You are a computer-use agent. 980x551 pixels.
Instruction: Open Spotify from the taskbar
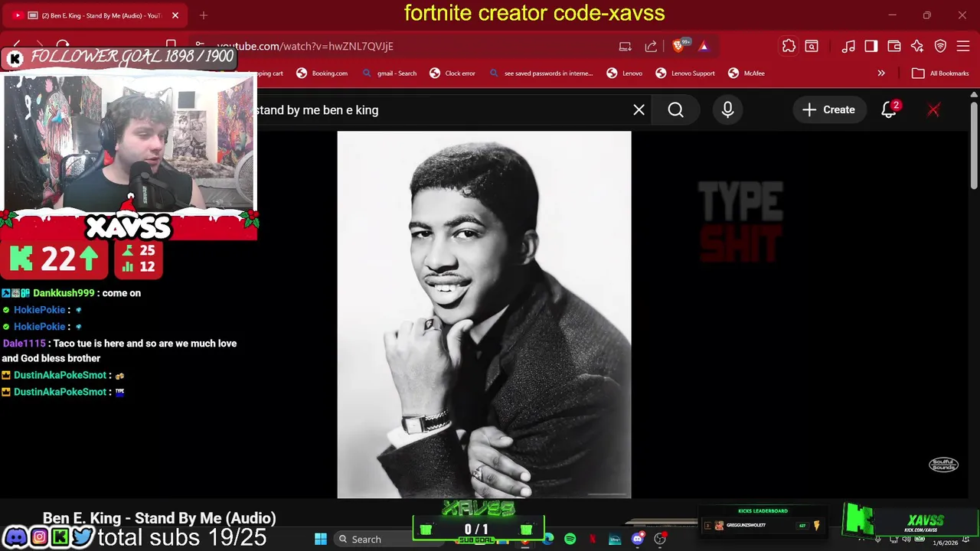coord(570,539)
